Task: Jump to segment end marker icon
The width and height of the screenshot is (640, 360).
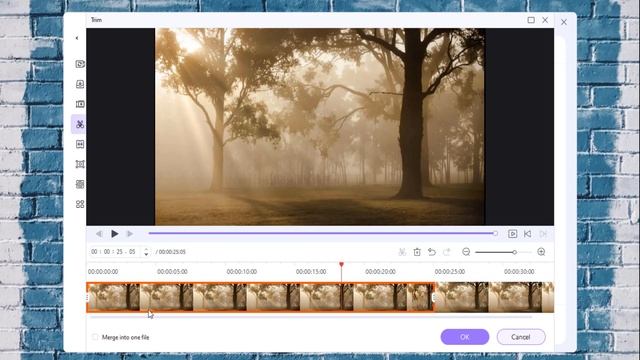Action: (542, 234)
